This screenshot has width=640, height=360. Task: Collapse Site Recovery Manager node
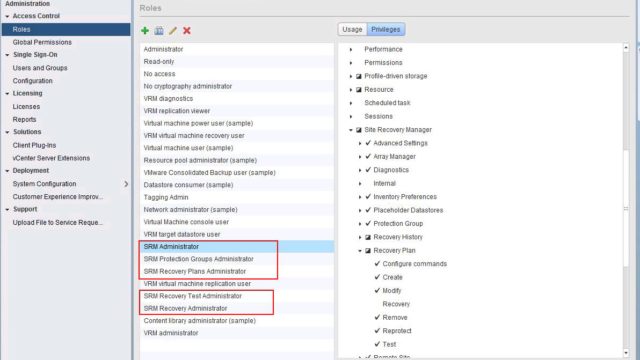[x=351, y=130]
